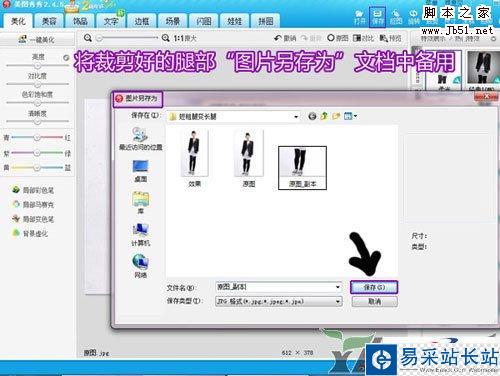Switch to the 美容 tab
The image size is (500, 376).
pyautogui.click(x=49, y=21)
